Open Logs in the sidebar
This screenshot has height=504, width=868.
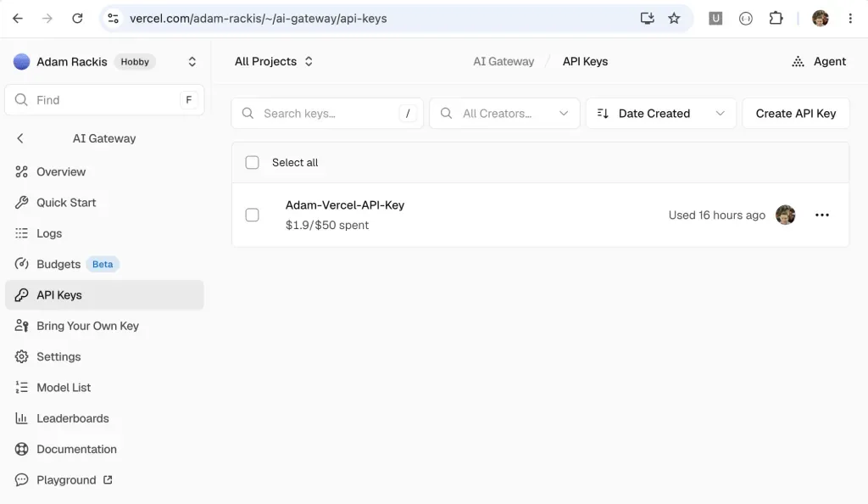104,233
